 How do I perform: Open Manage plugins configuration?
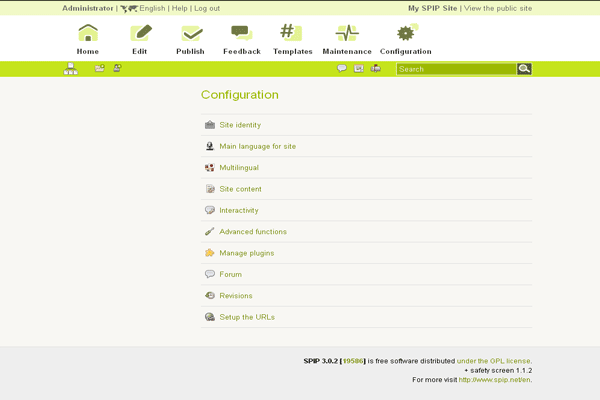tap(246, 253)
